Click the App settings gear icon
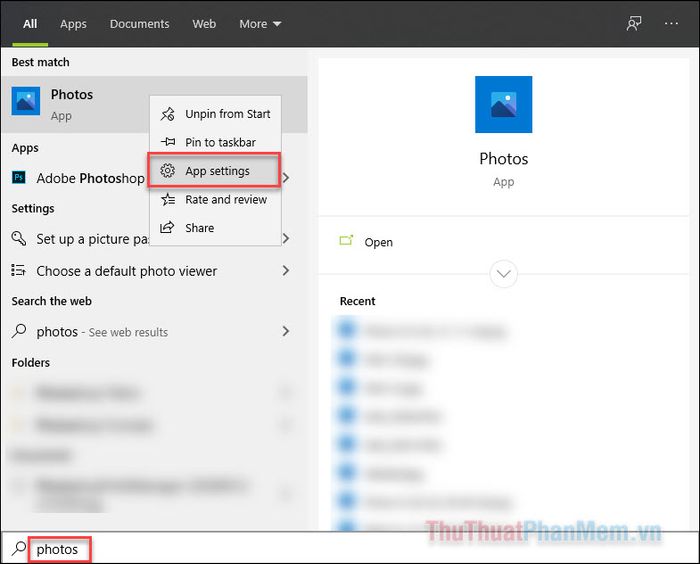Screen dimensions: 700x564 point(167,171)
